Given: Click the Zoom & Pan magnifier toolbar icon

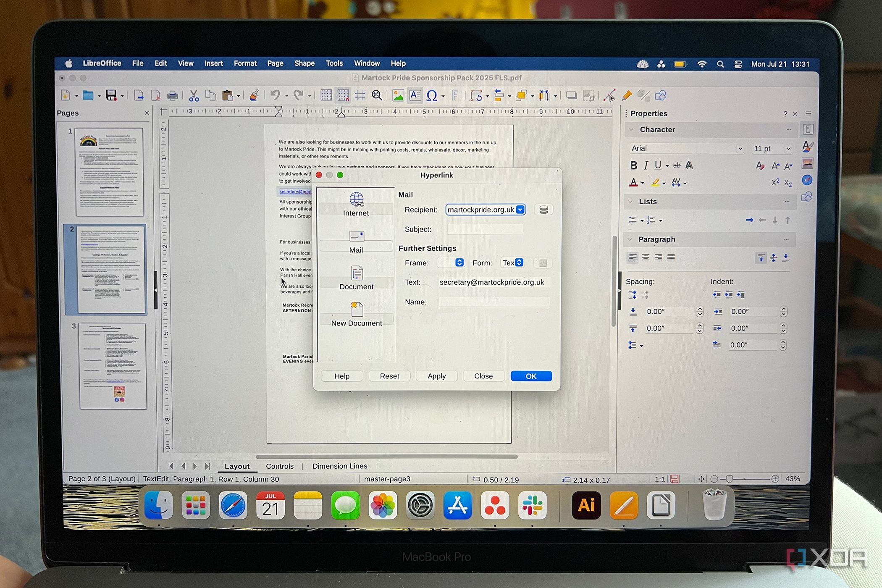Looking at the screenshot, I should tap(377, 96).
